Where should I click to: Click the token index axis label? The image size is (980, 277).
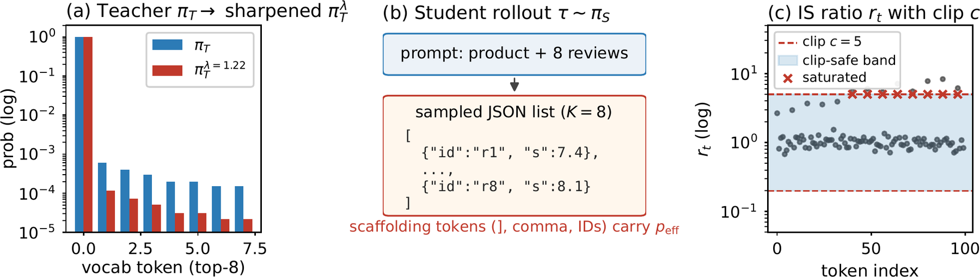coord(869,270)
